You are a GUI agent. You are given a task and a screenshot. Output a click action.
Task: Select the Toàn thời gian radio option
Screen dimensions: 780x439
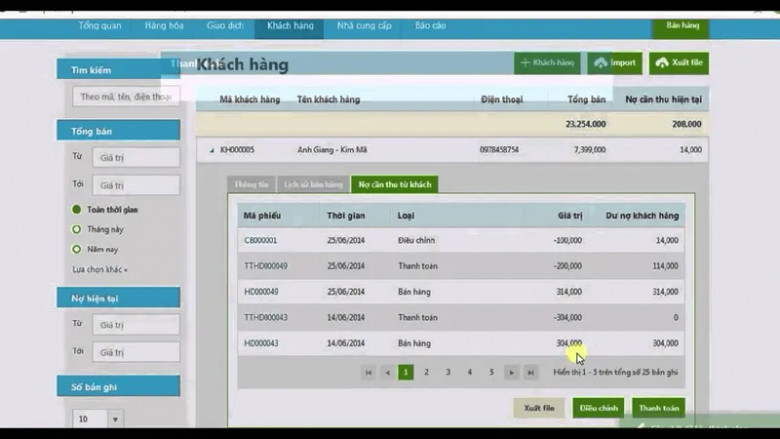click(x=76, y=210)
